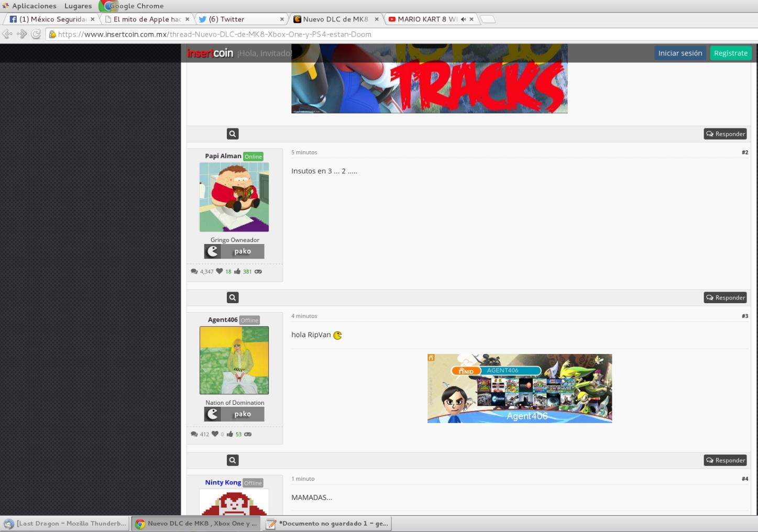Click Agent406's avatar image
Viewport: 758px width, 532px height.
(234, 360)
